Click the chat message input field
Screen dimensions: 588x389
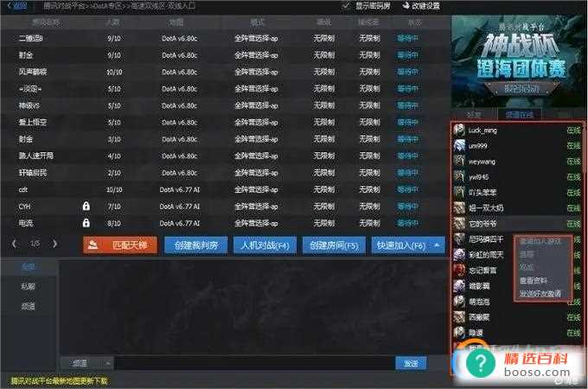tap(254, 363)
